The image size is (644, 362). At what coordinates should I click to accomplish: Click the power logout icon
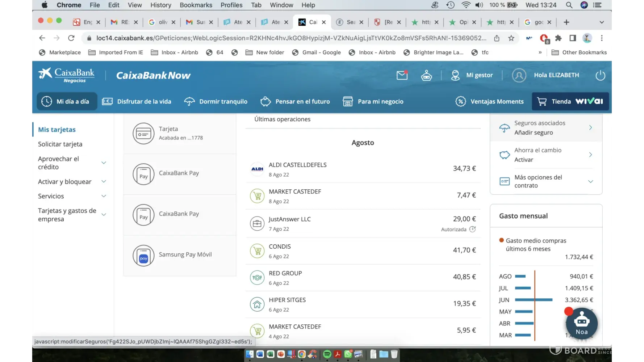click(600, 75)
